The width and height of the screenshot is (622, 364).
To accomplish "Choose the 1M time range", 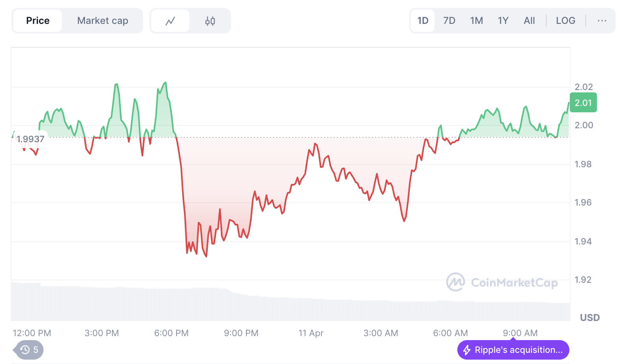I will coord(476,21).
